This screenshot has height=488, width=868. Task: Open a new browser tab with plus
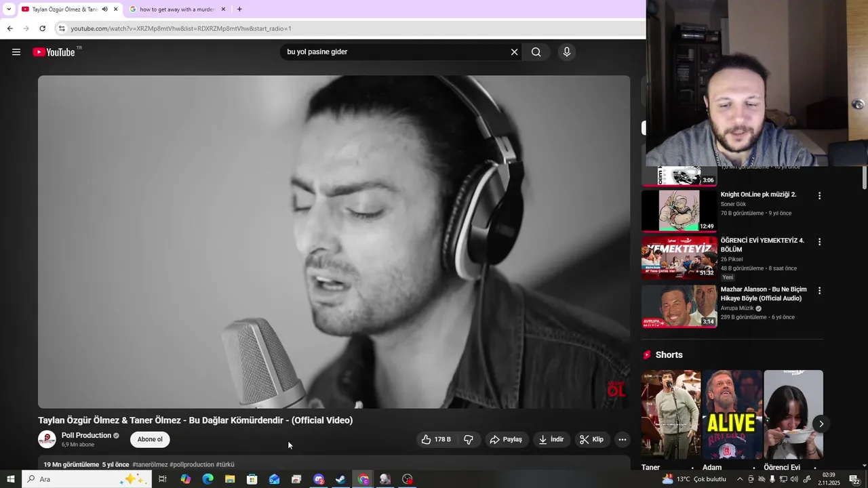[239, 9]
